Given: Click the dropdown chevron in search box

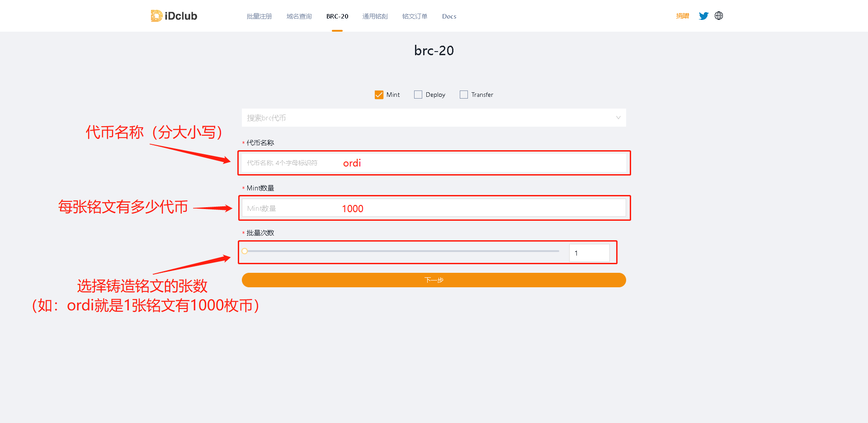Looking at the screenshot, I should click(x=618, y=118).
